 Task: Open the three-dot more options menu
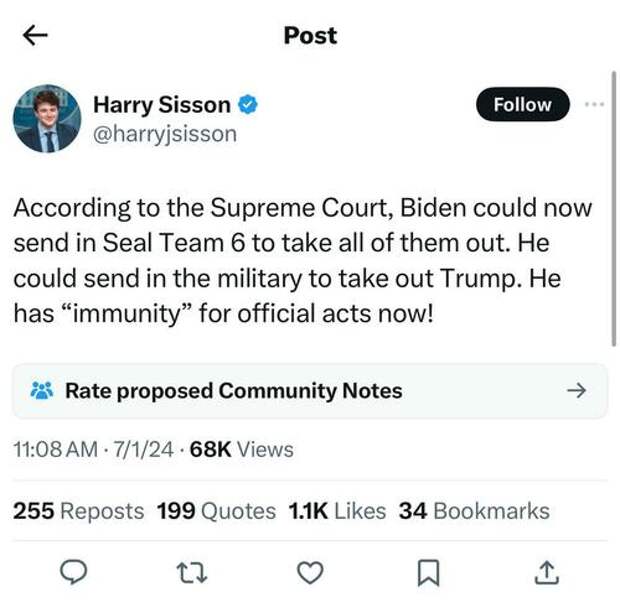594,104
